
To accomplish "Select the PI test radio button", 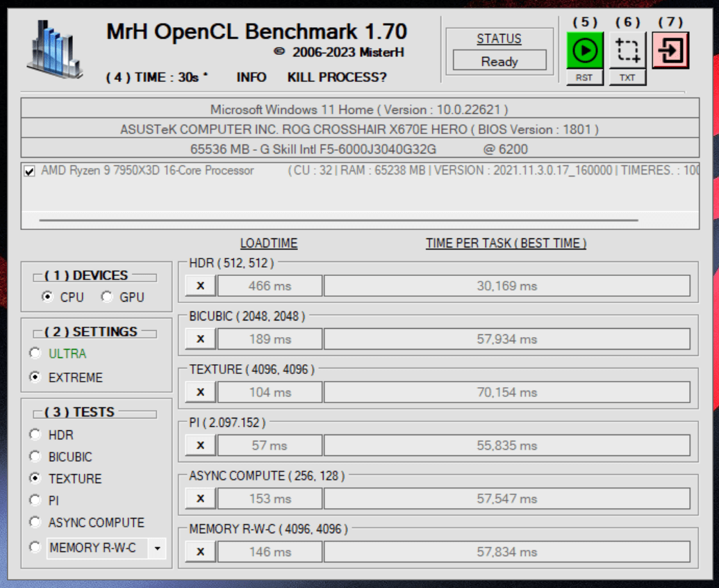I will pyautogui.click(x=35, y=500).
